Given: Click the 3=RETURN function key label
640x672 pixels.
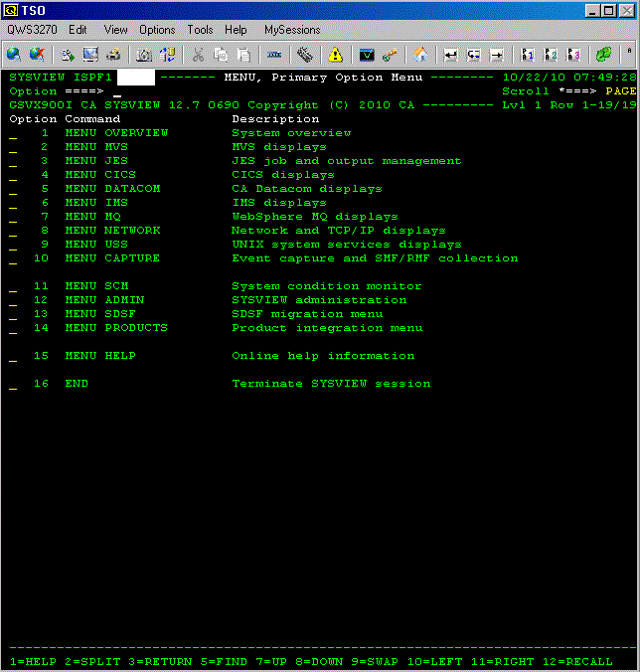Looking at the screenshot, I should tap(162, 661).
